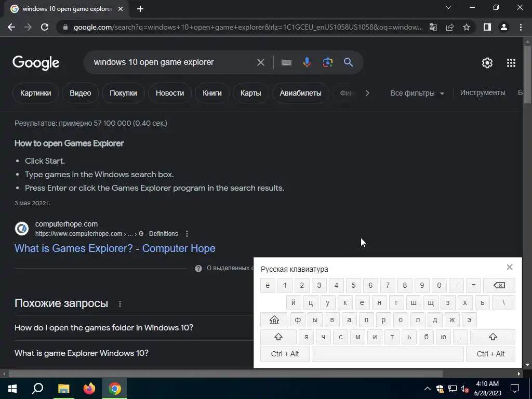Click the vertical page scrollbar thumb
The width and height of the screenshot is (532, 399).
tap(527, 73)
